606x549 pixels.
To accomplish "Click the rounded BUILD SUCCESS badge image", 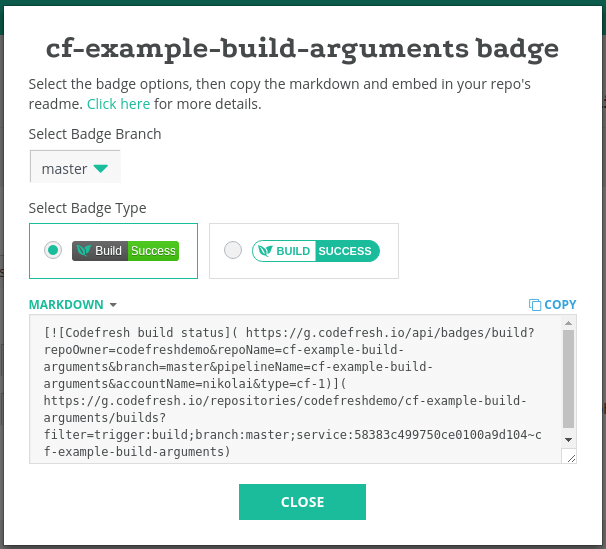I will click(316, 251).
